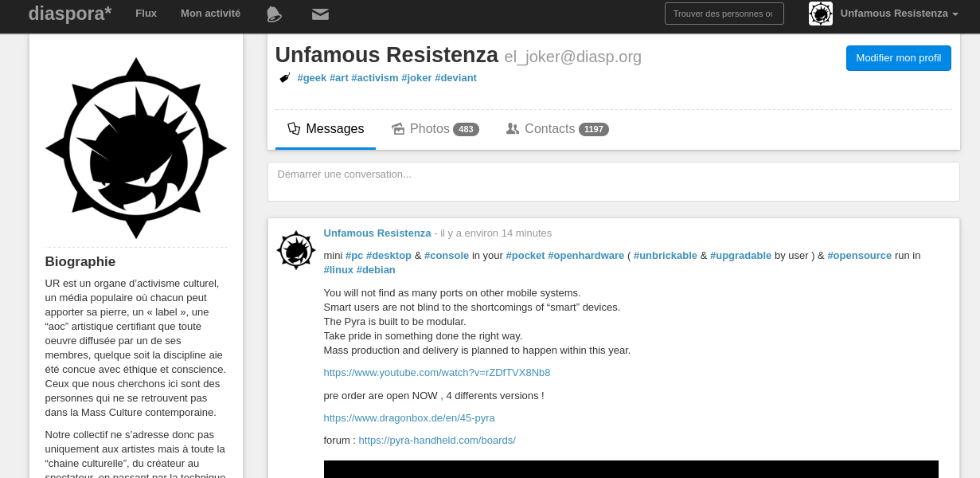Click the Démarrer une conversation text box
Viewport: 980px width, 478px height.
[613, 182]
